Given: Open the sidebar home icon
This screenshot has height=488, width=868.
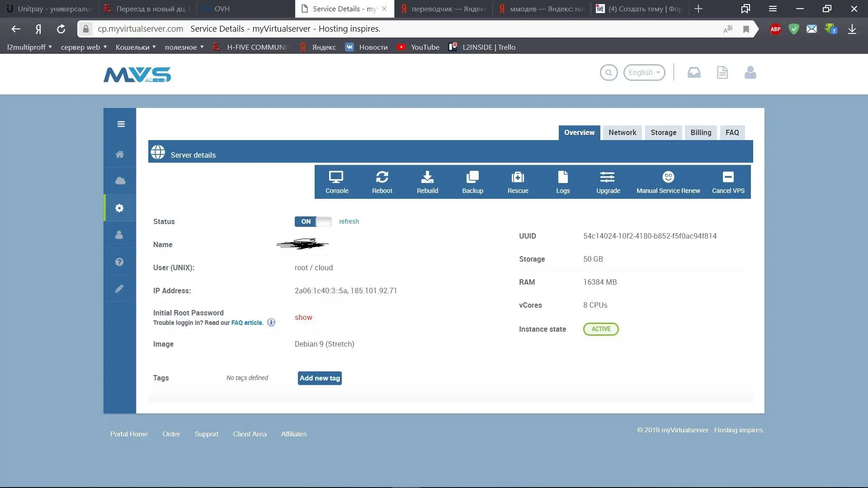Looking at the screenshot, I should 120,155.
